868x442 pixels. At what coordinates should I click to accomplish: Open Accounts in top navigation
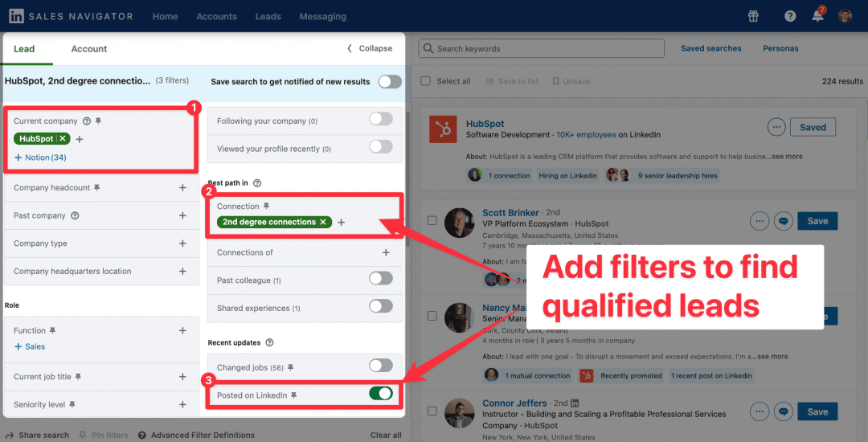216,17
